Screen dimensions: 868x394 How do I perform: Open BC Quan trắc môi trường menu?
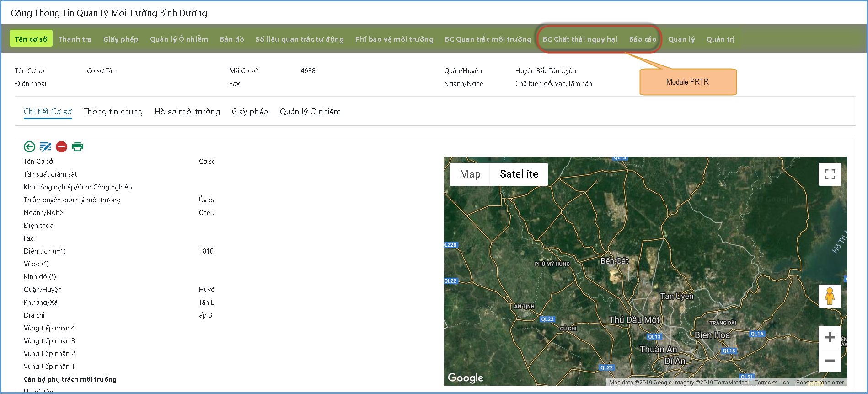tap(488, 39)
